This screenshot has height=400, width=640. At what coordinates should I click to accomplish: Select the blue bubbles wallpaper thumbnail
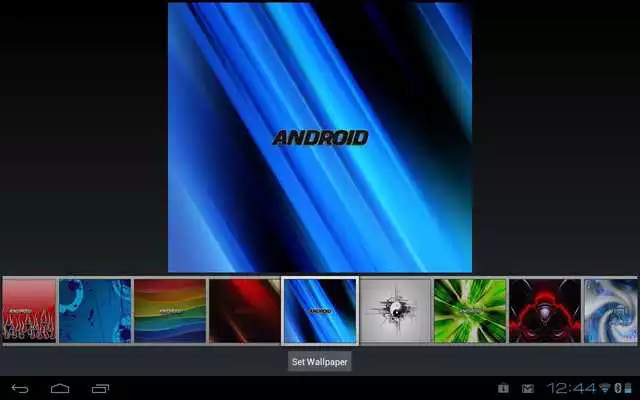pyautogui.click(x=95, y=311)
